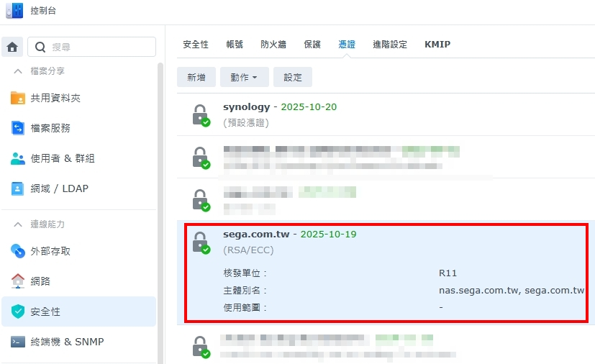Open 共用資料夾 folder icon
Screen dimensions: 595x364
(18, 98)
